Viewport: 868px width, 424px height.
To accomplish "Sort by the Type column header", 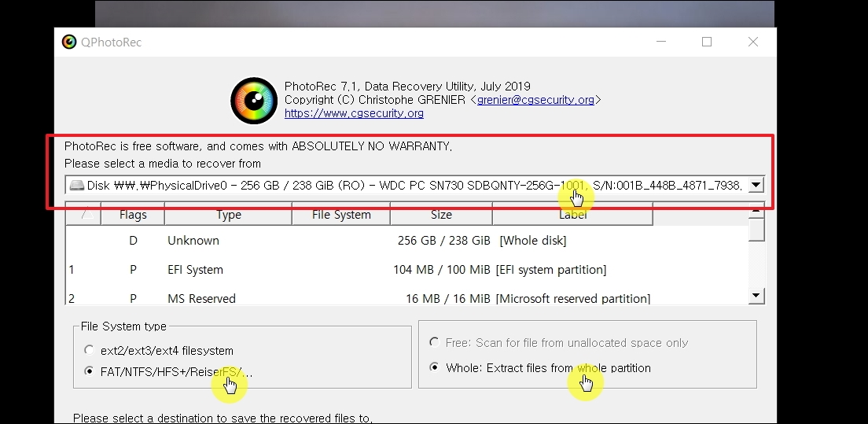I will [x=228, y=215].
